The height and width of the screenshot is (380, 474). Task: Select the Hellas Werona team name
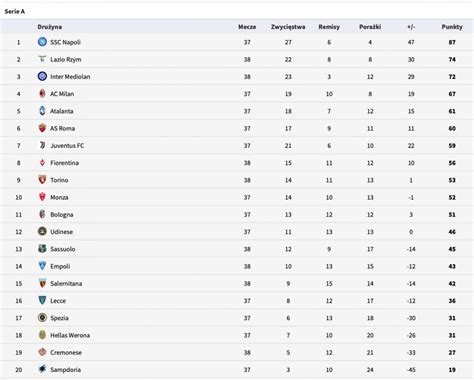pos(70,335)
